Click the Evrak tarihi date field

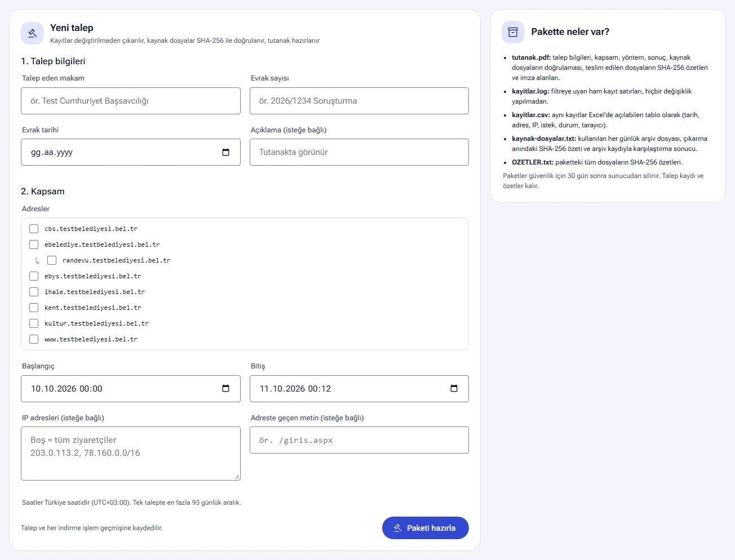point(131,152)
